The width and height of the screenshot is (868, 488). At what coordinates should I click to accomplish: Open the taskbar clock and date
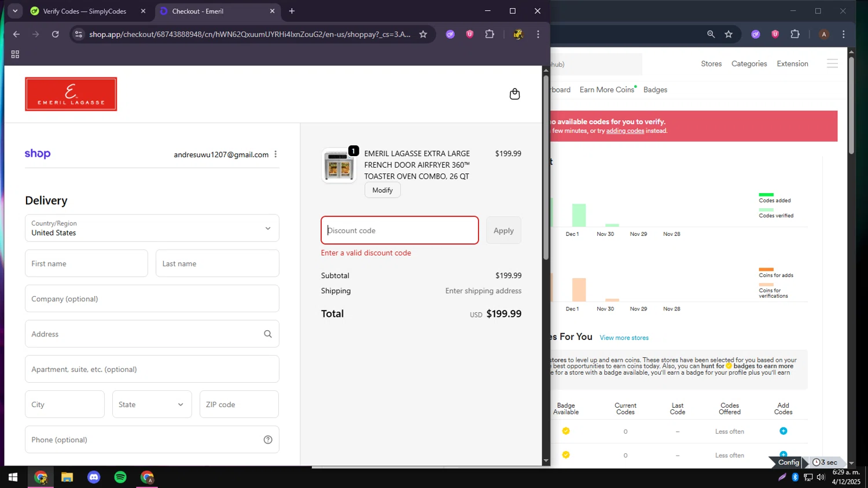point(846,477)
